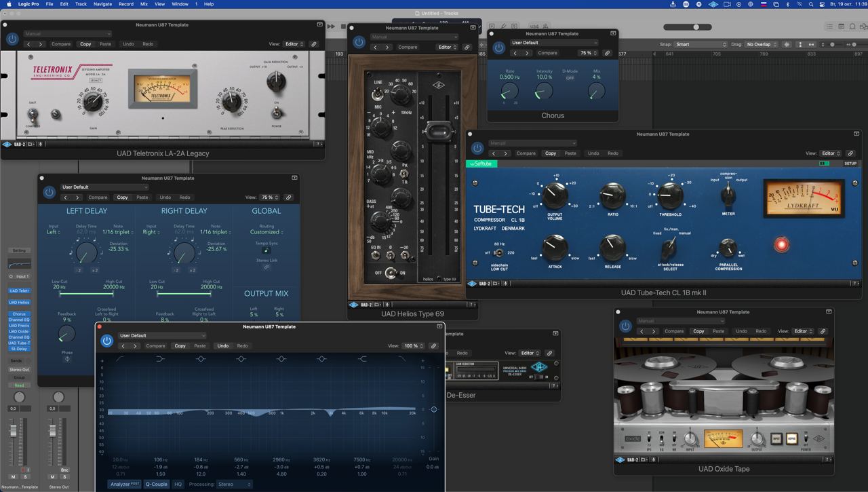Open the Track menu
The width and height of the screenshot is (868, 492).
pos(81,4)
